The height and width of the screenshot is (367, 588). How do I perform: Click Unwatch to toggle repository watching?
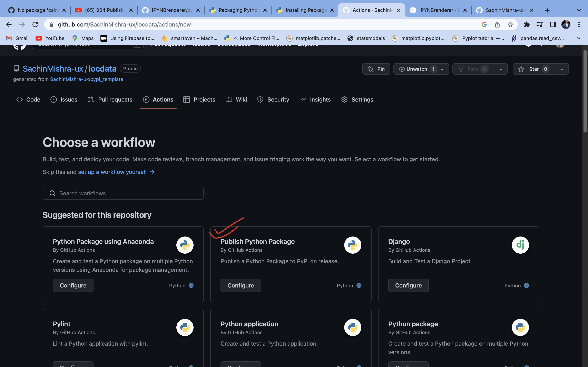(x=417, y=69)
